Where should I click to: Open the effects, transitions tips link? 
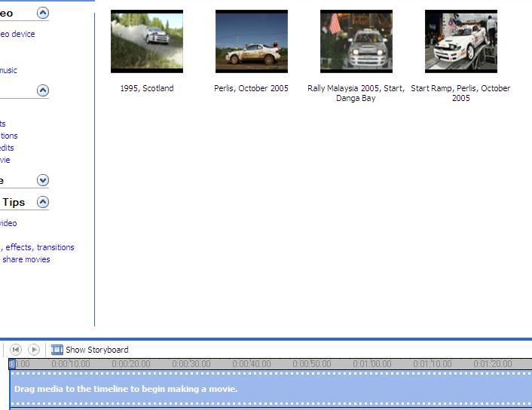[x=38, y=247]
